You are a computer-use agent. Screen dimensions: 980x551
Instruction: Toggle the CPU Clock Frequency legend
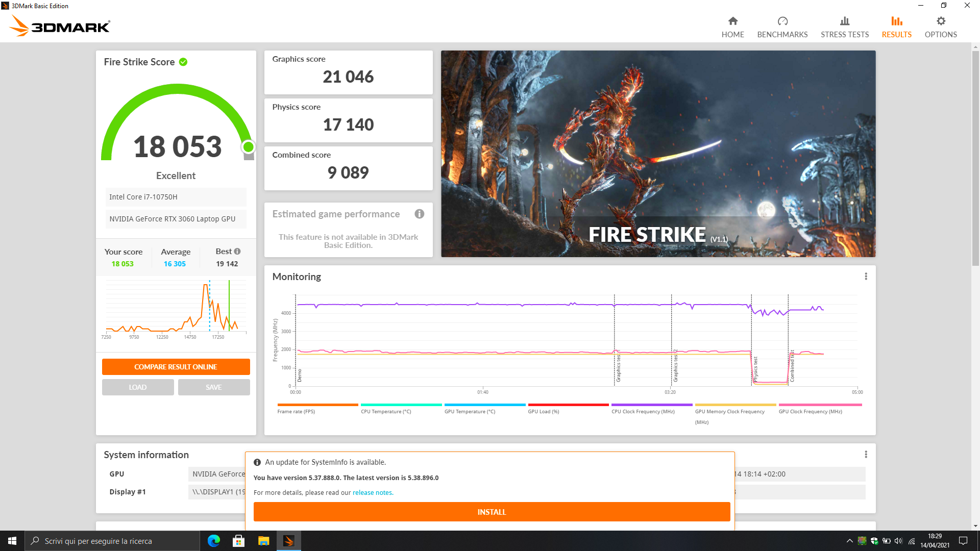click(x=652, y=409)
